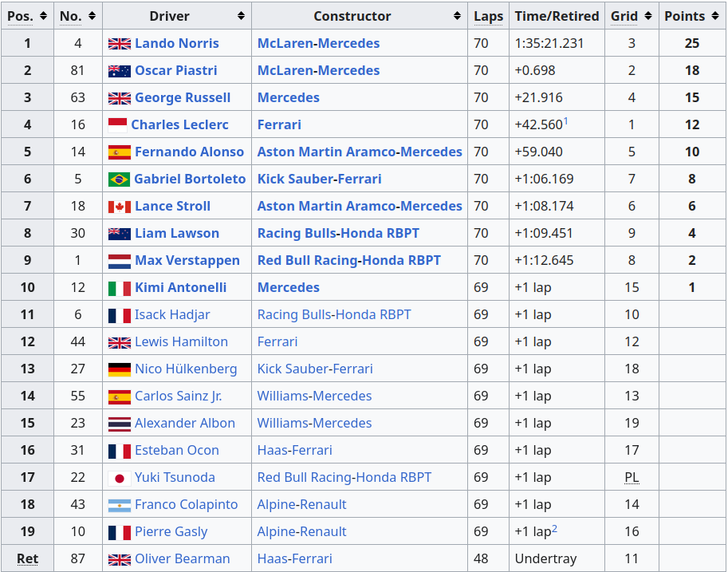The image size is (728, 572).
Task: Click the Laps column header
Action: click(488, 16)
